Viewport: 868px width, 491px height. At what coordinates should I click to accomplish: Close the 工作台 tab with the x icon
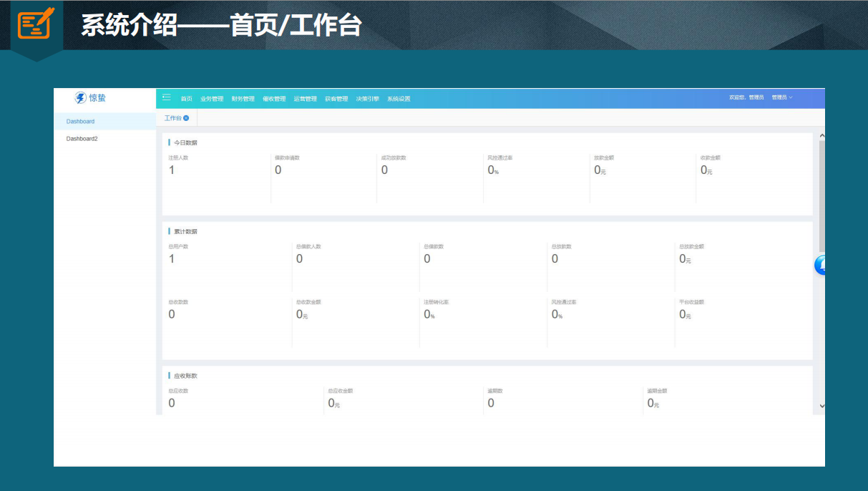tap(186, 118)
